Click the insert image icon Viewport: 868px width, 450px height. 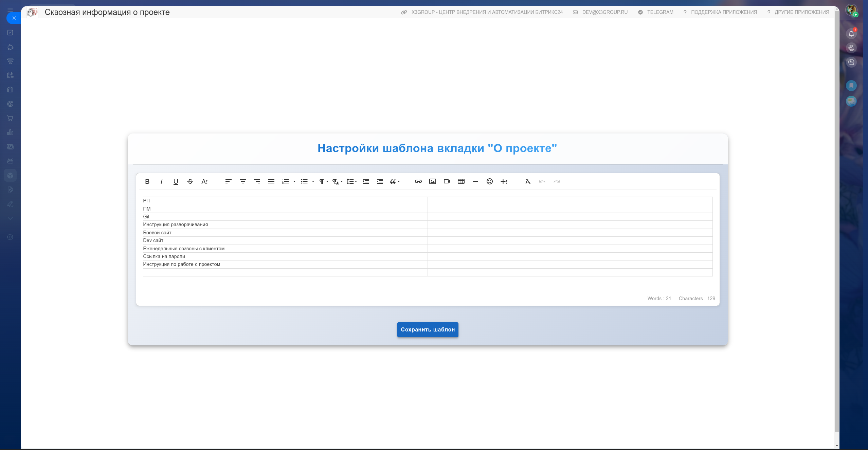(432, 182)
